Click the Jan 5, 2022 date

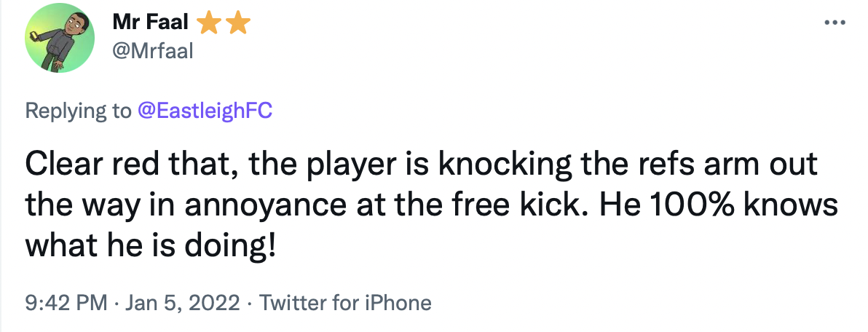pyautogui.click(x=181, y=302)
